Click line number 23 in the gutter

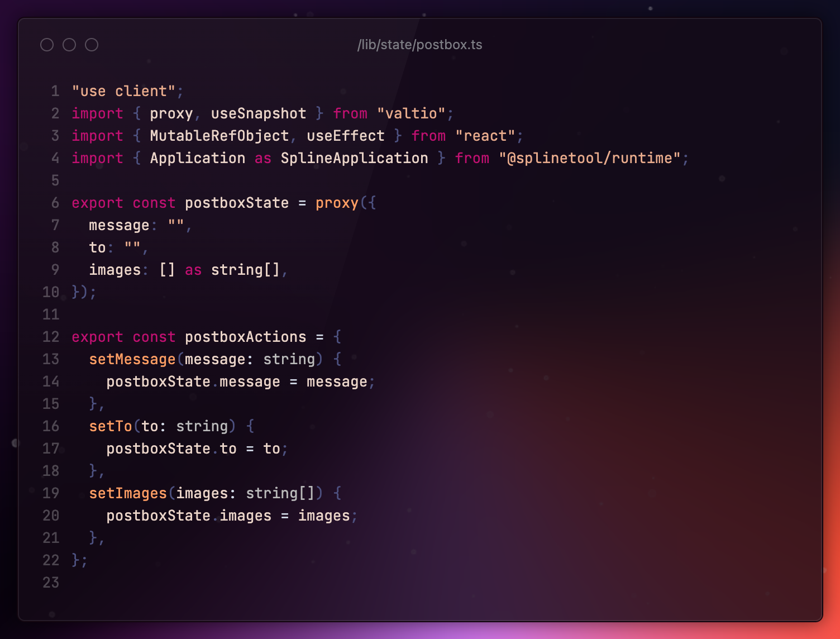pyautogui.click(x=51, y=583)
